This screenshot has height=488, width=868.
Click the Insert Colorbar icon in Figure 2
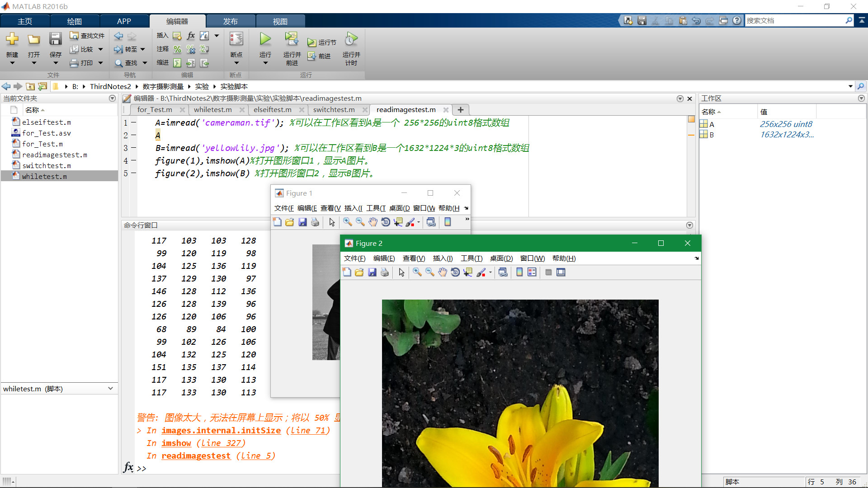(519, 272)
